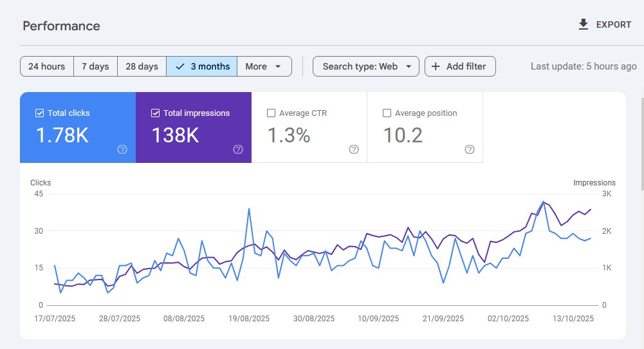Screen dimensions: 644x349
Task: Uncheck the Total clicks checkbox
Action: (x=39, y=113)
